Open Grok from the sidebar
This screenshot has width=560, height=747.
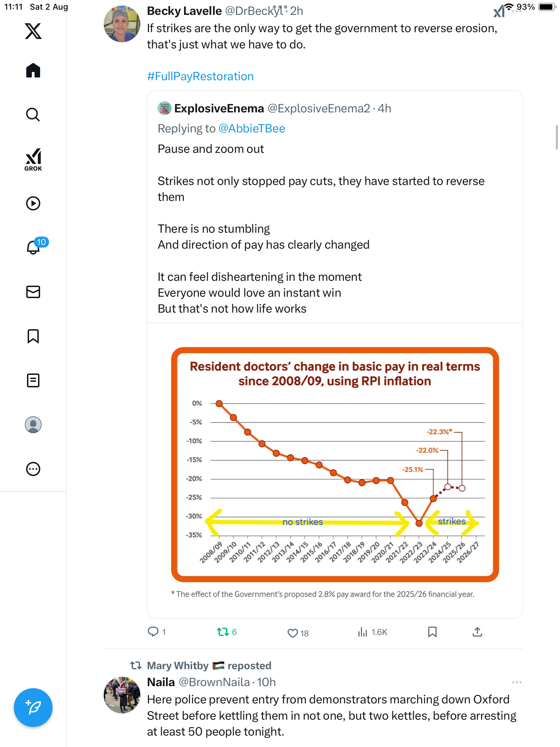click(33, 160)
